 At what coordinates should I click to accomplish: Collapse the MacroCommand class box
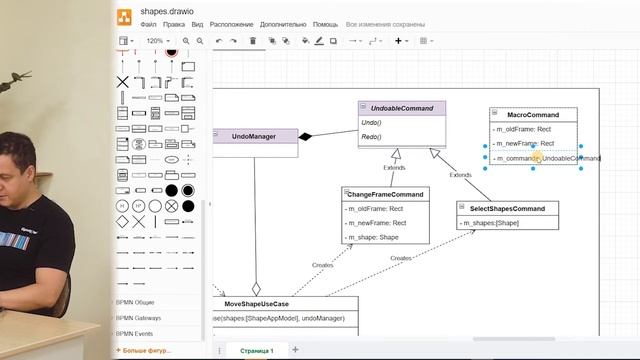tap(495, 113)
